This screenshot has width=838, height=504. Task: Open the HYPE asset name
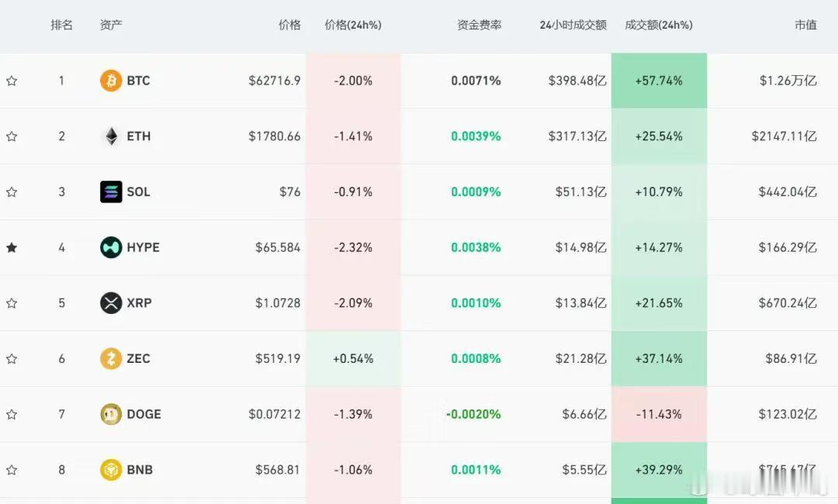coord(144,247)
